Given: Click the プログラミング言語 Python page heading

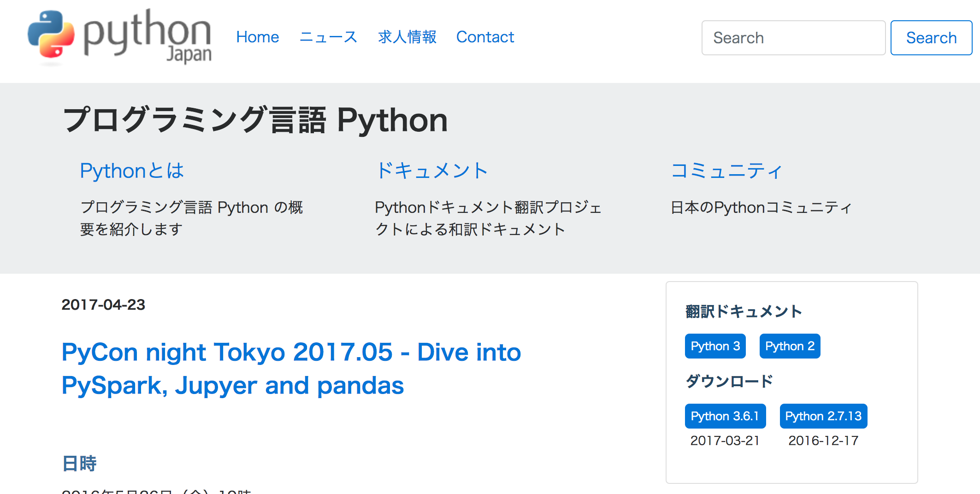Looking at the screenshot, I should [x=255, y=120].
